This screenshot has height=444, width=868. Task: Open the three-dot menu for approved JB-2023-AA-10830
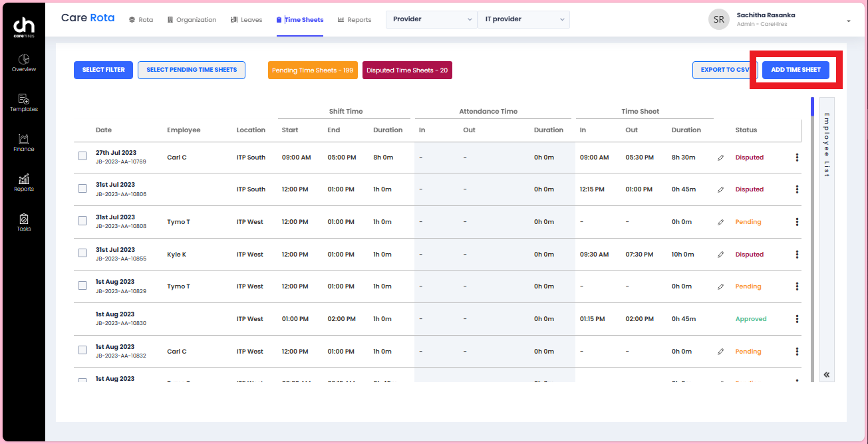tap(797, 319)
